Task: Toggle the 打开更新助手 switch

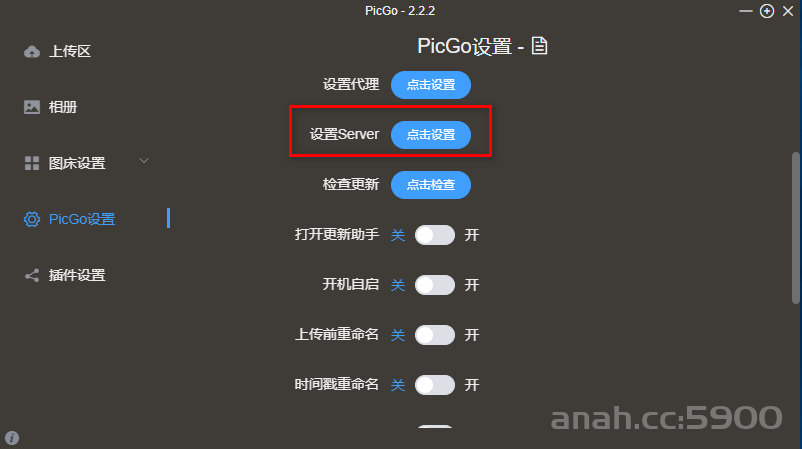Action: point(435,235)
